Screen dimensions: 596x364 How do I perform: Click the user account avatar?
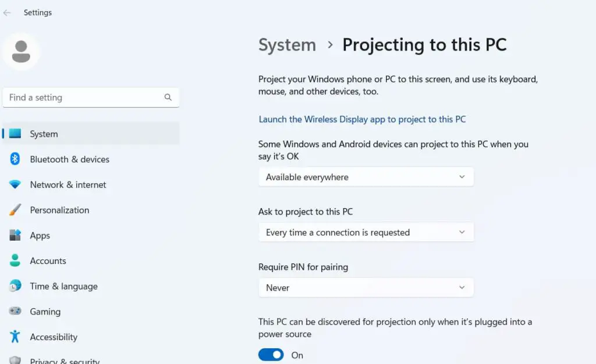[x=22, y=51]
